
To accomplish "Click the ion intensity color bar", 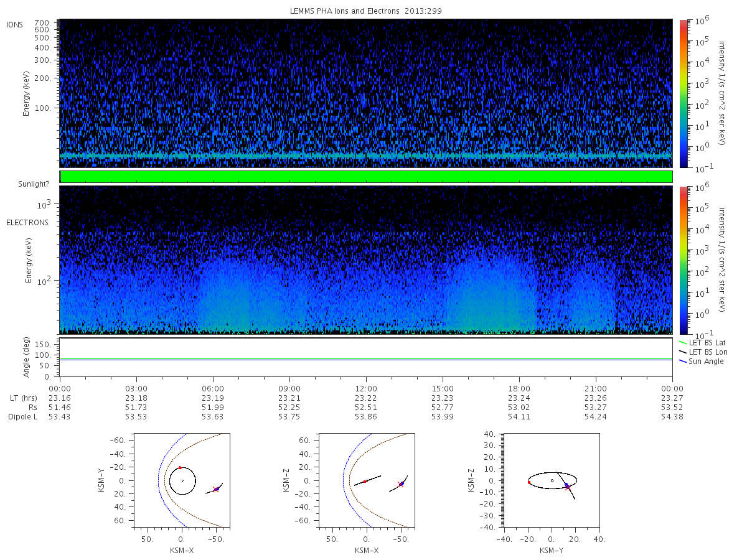I will coord(683,93).
